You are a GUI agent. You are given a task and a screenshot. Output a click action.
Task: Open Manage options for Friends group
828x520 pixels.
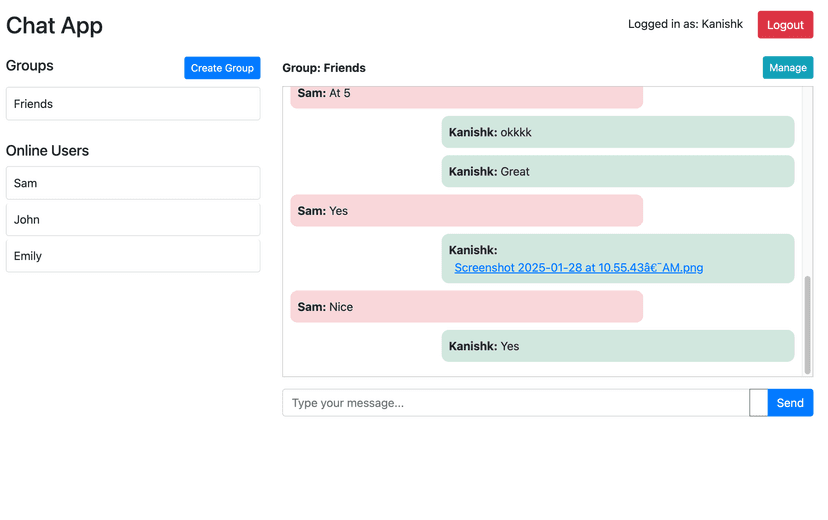[x=787, y=68]
